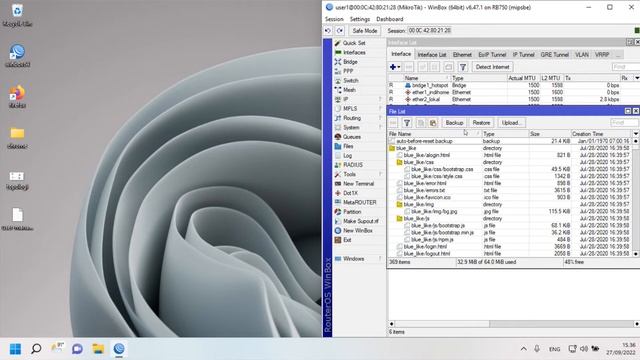Sort by the File Name column header
Screen dimensions: 640x360
(434, 134)
